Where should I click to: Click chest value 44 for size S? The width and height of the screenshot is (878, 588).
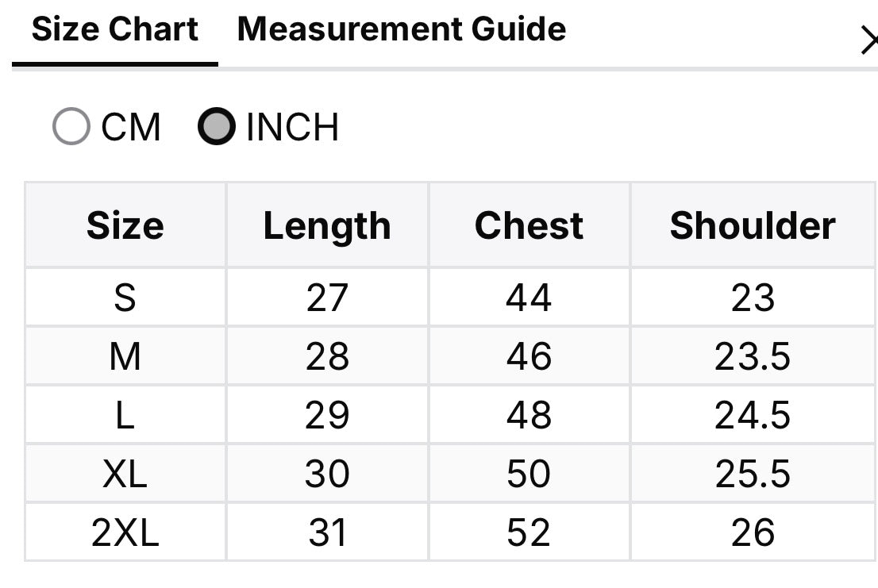[529, 297]
